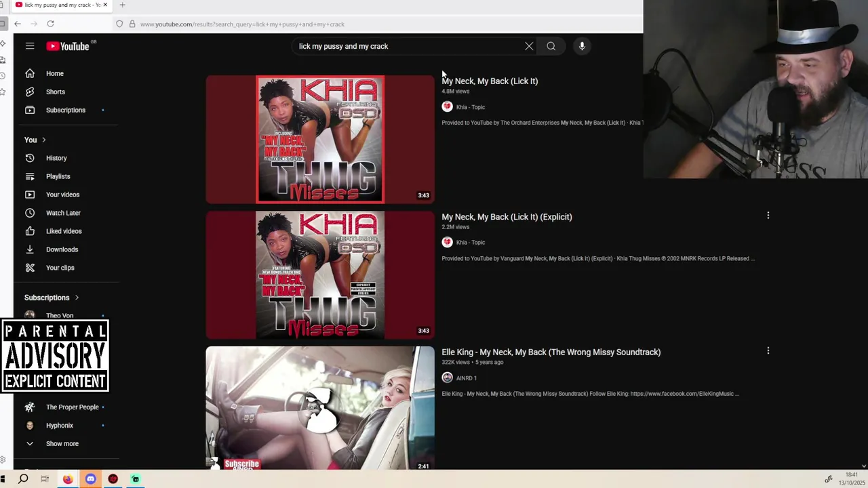Viewport: 868px width, 488px height.
Task: Click the green taskbar app icon
Action: (136, 479)
